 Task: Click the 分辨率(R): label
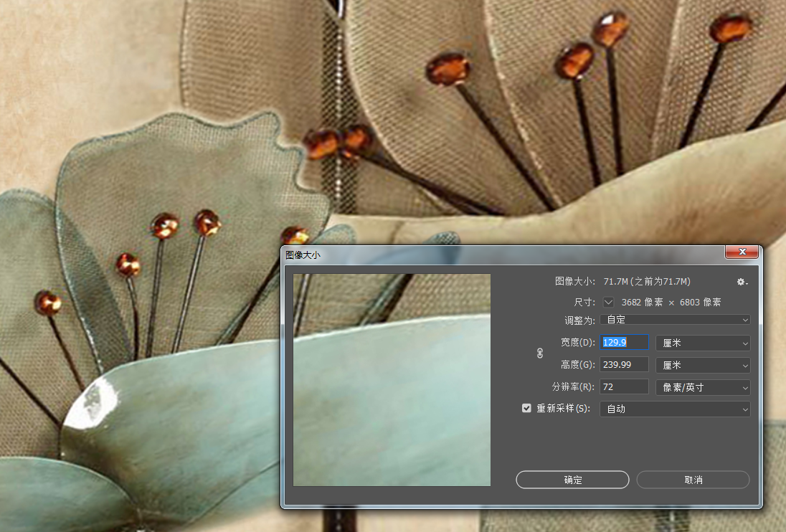click(573, 386)
